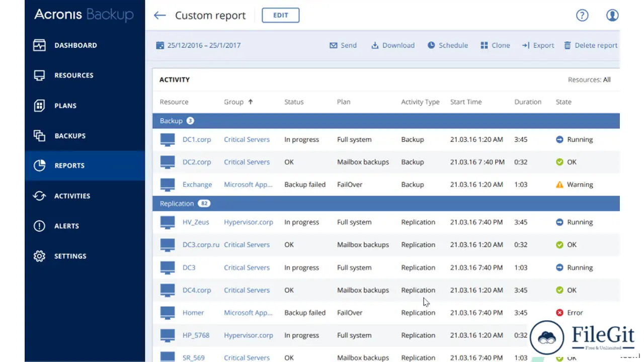Click the machine icon for Exchange
Screen dimensions: 644x362
click(168, 185)
